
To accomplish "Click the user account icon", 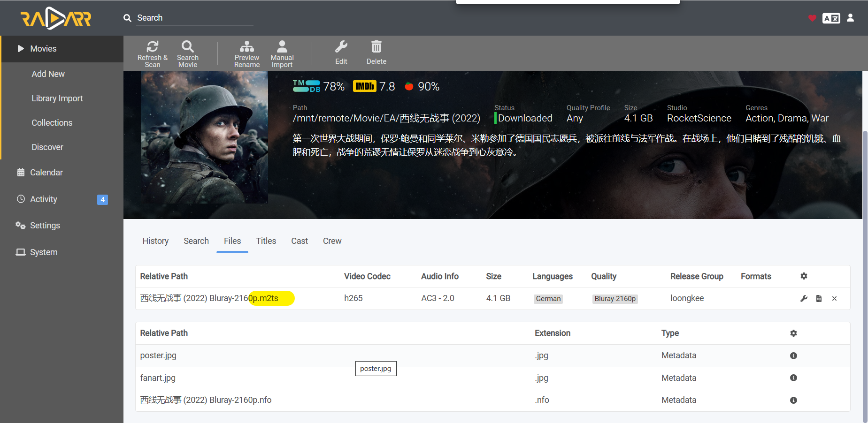I will tap(851, 18).
